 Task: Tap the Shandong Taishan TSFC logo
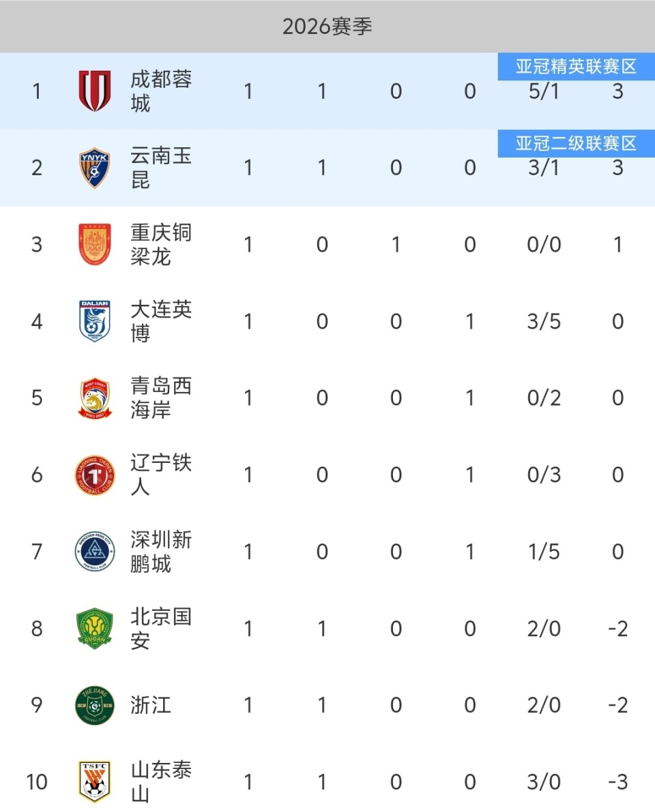(94, 781)
